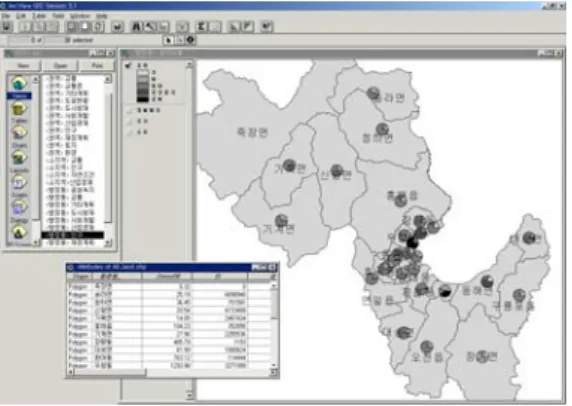Click the project document list up arrow
572x406 pixels.
[x=108, y=79]
